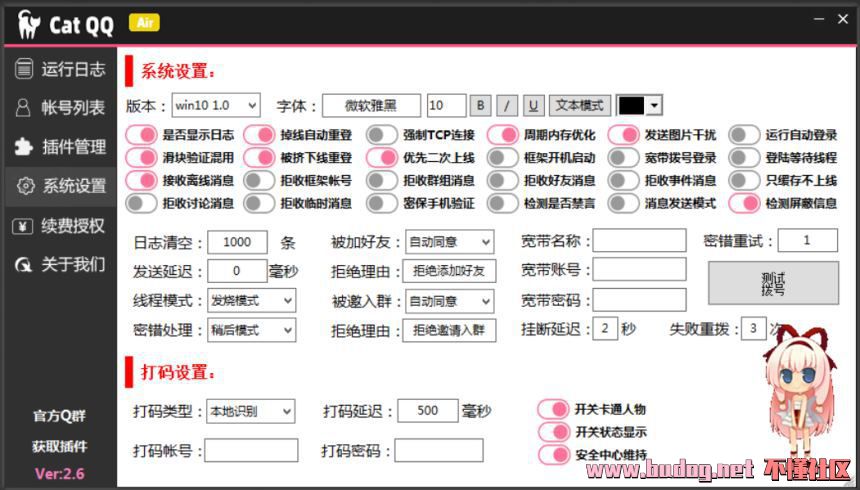Enable 强制TCP连接 switch
The image size is (860, 490).
coord(382,135)
